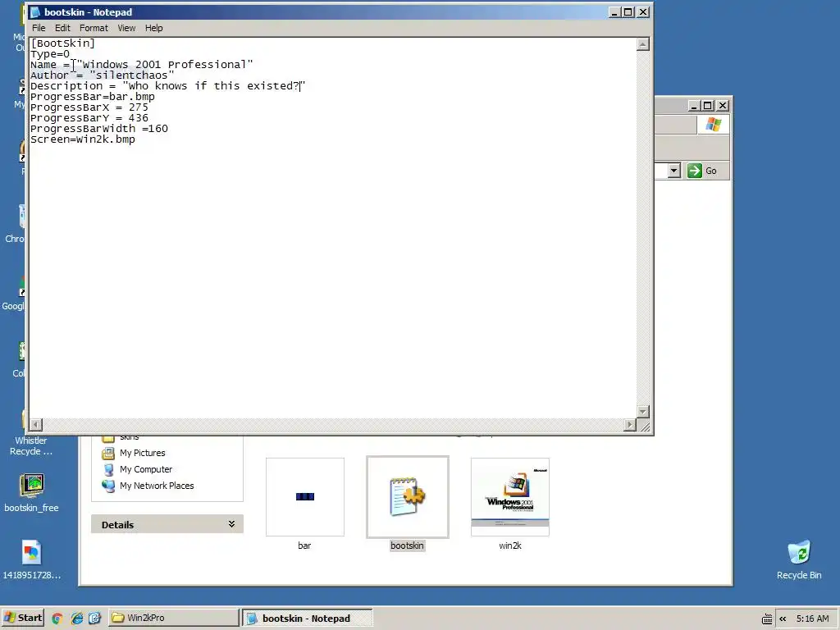This screenshot has height=630, width=840.
Task: Click the Windows flag logo in Explorer
Action: (x=713, y=125)
